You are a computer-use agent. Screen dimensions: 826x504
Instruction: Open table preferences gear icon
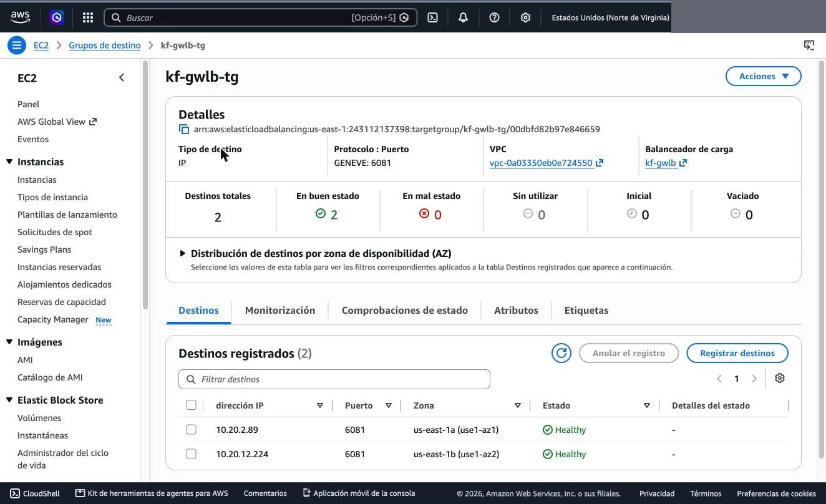tap(779, 378)
